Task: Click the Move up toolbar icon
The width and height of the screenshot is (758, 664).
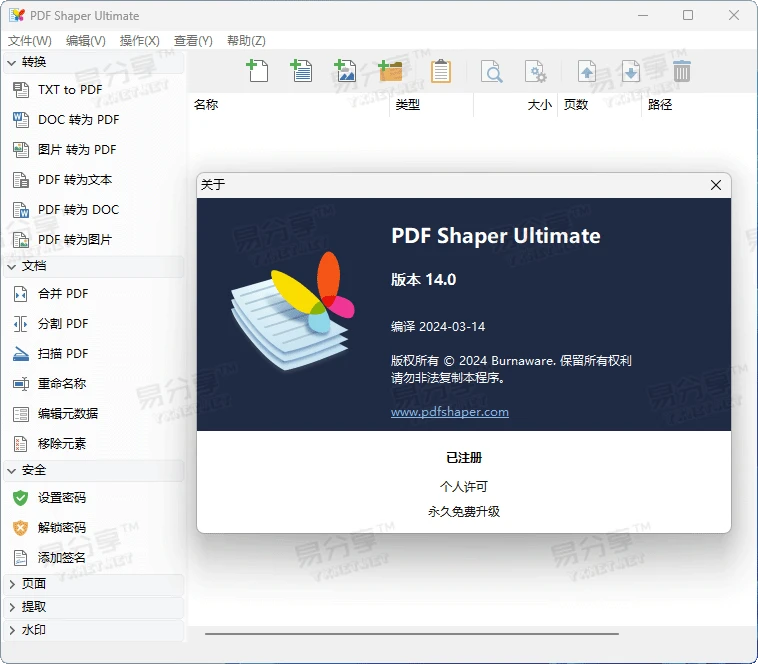Action: coord(587,72)
